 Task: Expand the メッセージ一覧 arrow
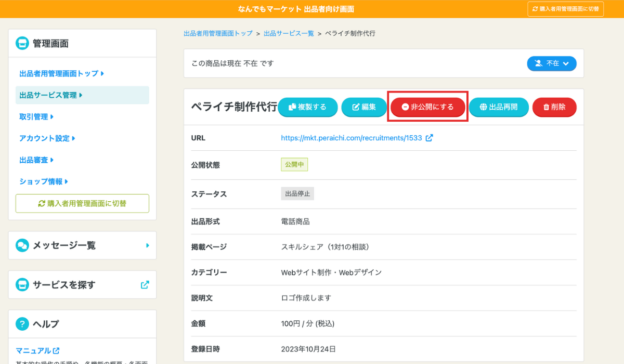click(148, 245)
